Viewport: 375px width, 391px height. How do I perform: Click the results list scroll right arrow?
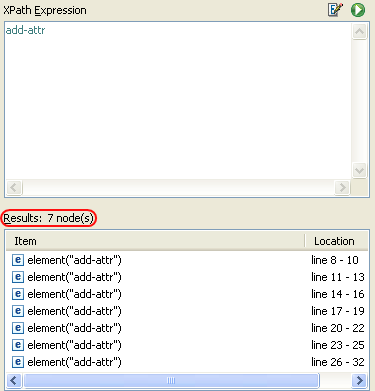pyautogui.click(x=359, y=380)
